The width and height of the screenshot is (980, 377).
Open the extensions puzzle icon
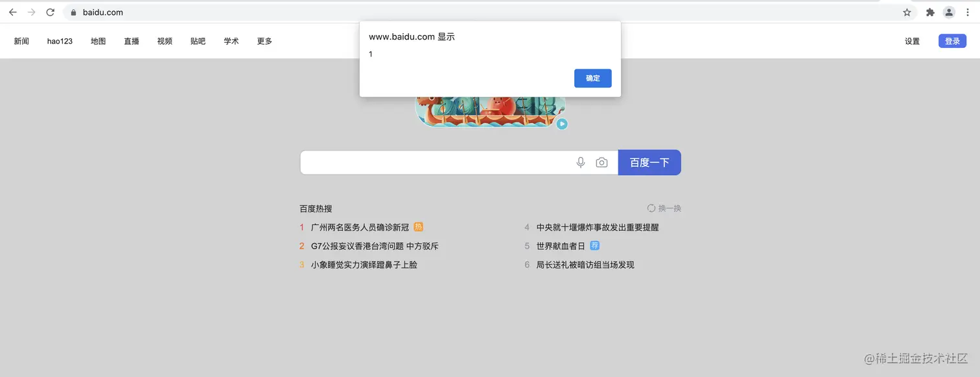(930, 12)
